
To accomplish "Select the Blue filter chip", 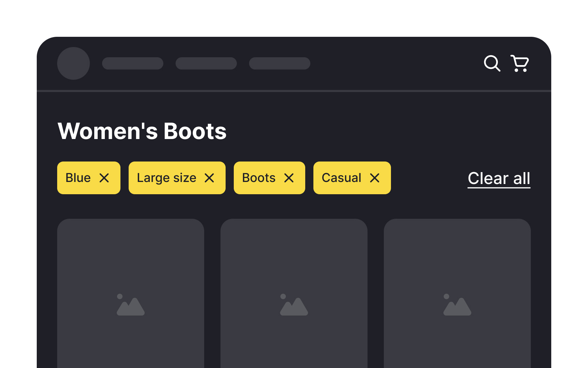I will click(x=78, y=178).
